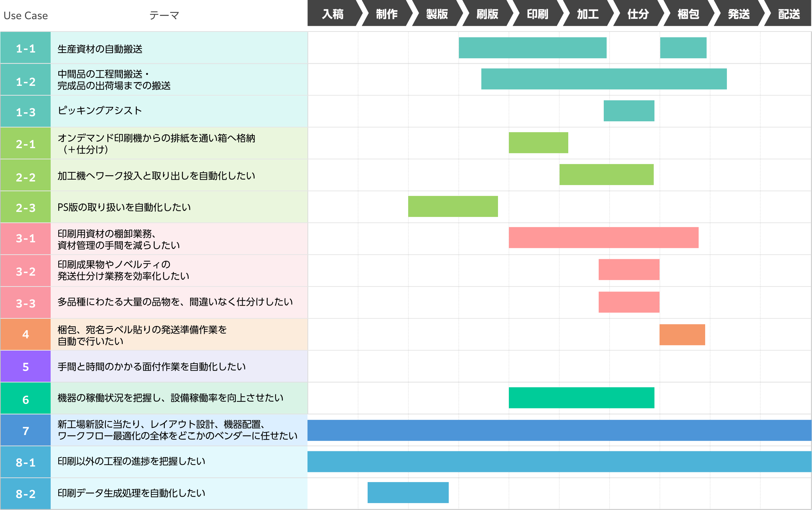Image resolution: width=812 pixels, height=510 pixels.
Task: Click theme 印刷データ生成処理を自動化したい
Action: (x=131, y=493)
